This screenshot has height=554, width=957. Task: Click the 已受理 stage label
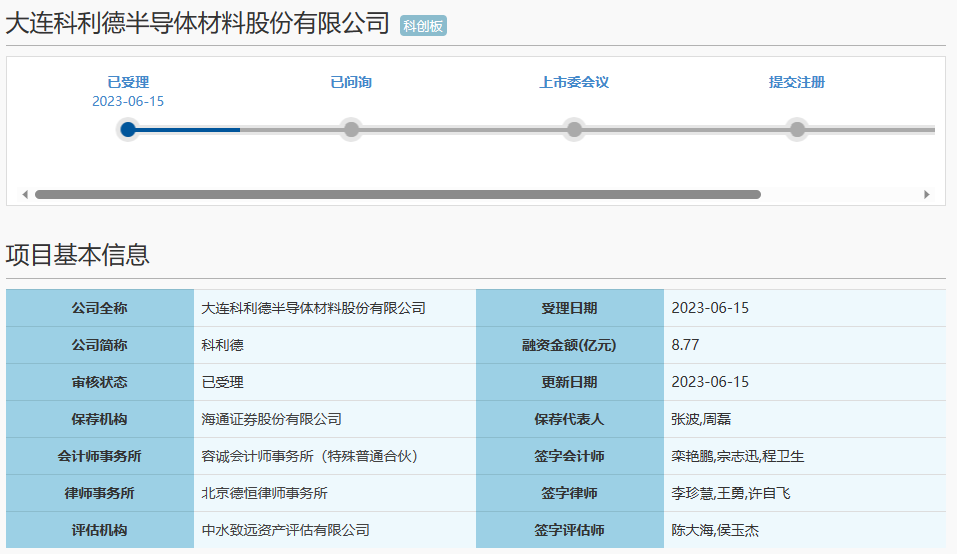click(128, 82)
